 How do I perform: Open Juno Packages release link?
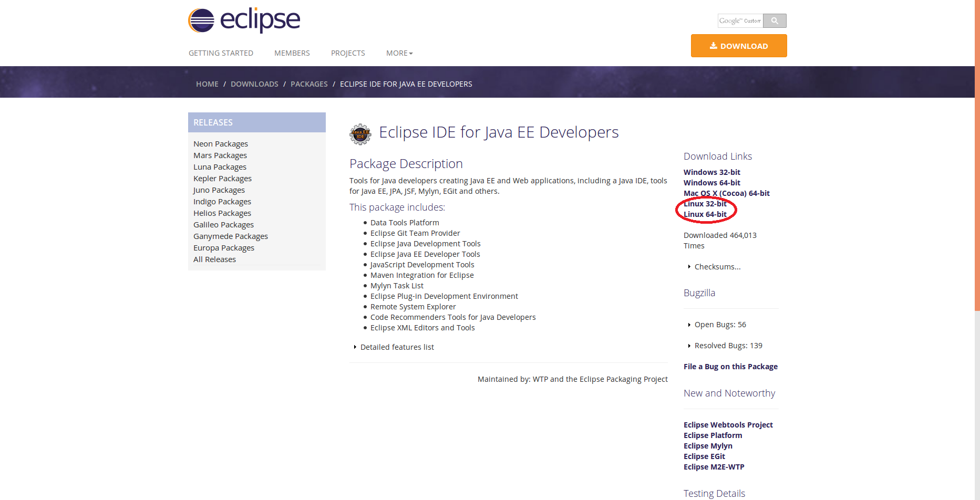219,190
